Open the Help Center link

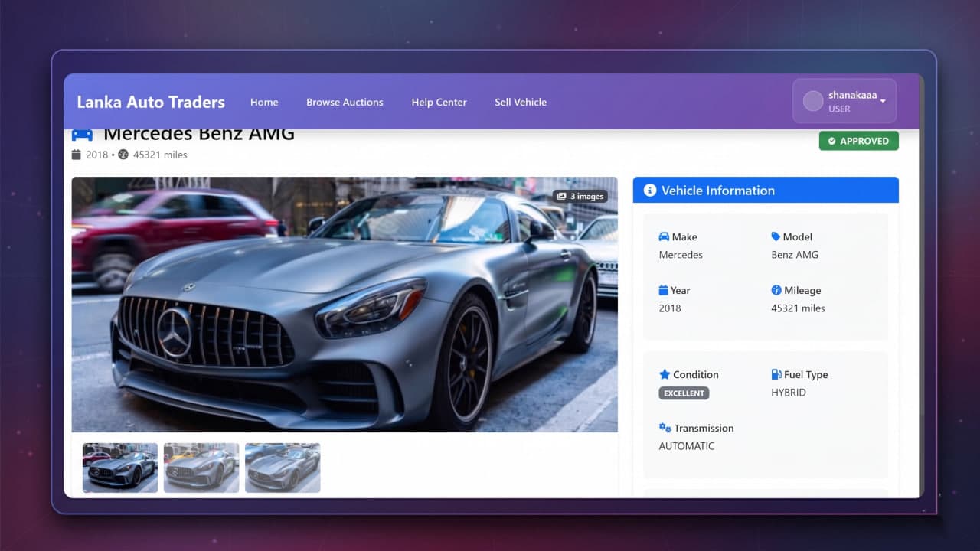pyautogui.click(x=439, y=102)
